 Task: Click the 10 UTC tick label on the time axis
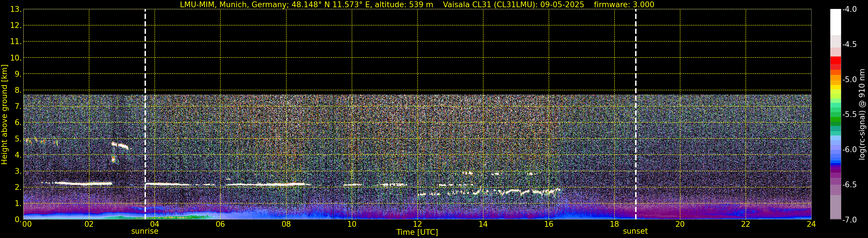(x=352, y=224)
